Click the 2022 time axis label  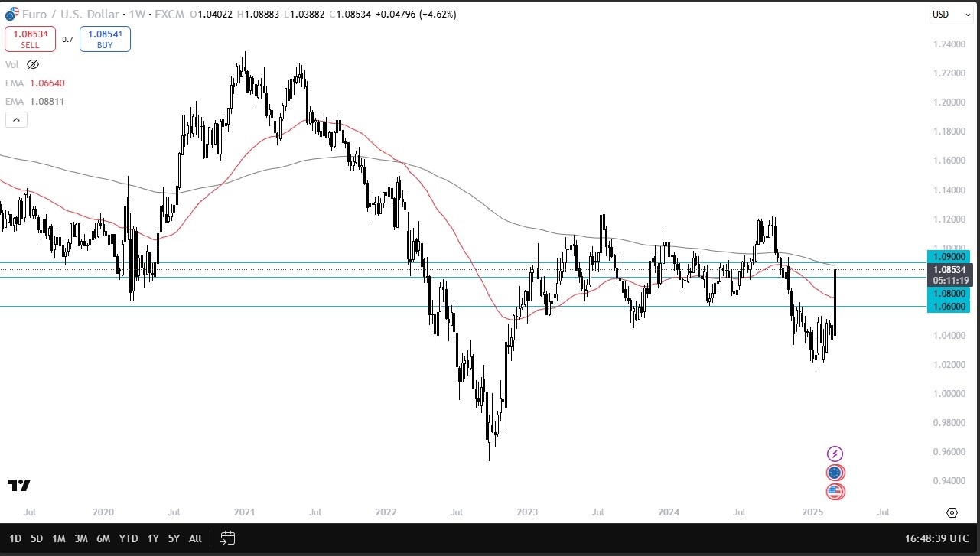pyautogui.click(x=386, y=512)
